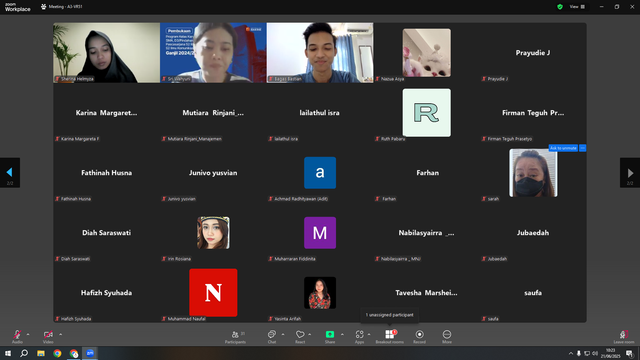Open the Participants panel
This screenshot has width=640, height=360.
236,336
